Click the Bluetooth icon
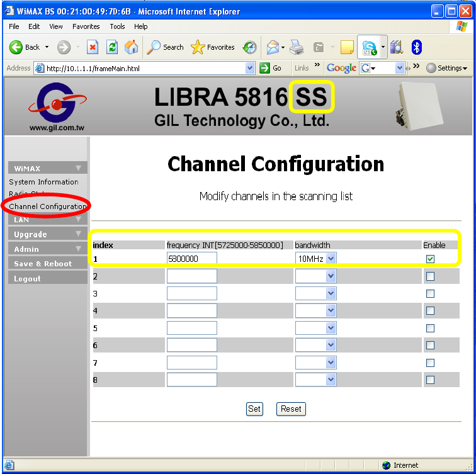 click(x=417, y=47)
